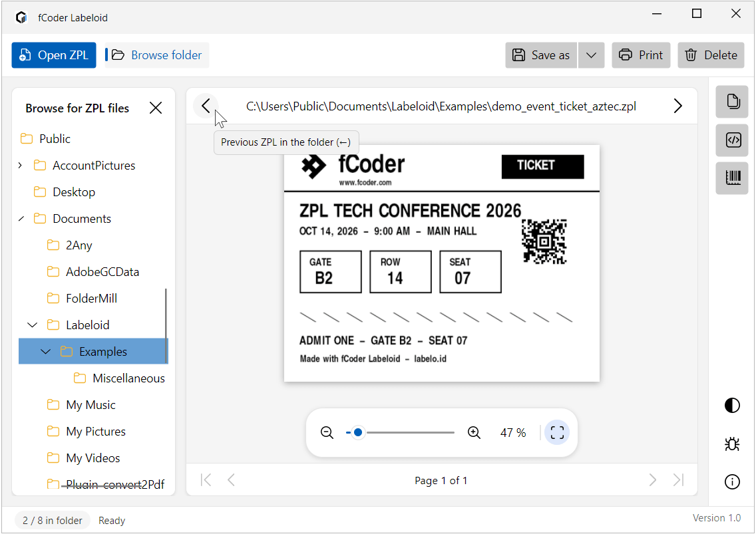Click the folder tree scrollbar
The height and width of the screenshot is (534, 756).
166,326
